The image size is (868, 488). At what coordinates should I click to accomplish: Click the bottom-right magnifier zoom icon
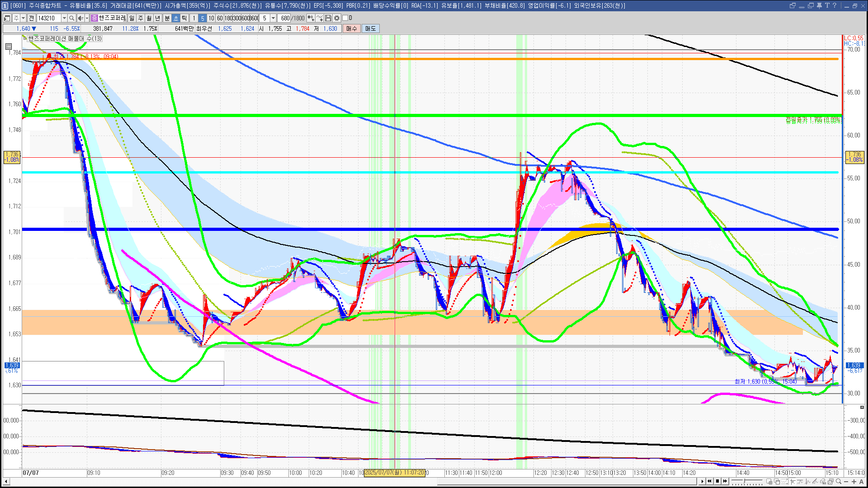[839, 482]
